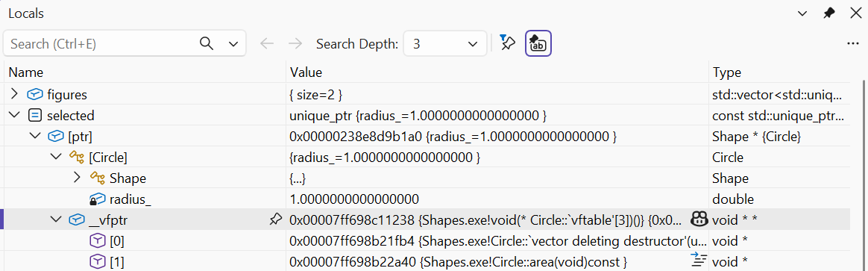Collapse the selected variable

14,115
